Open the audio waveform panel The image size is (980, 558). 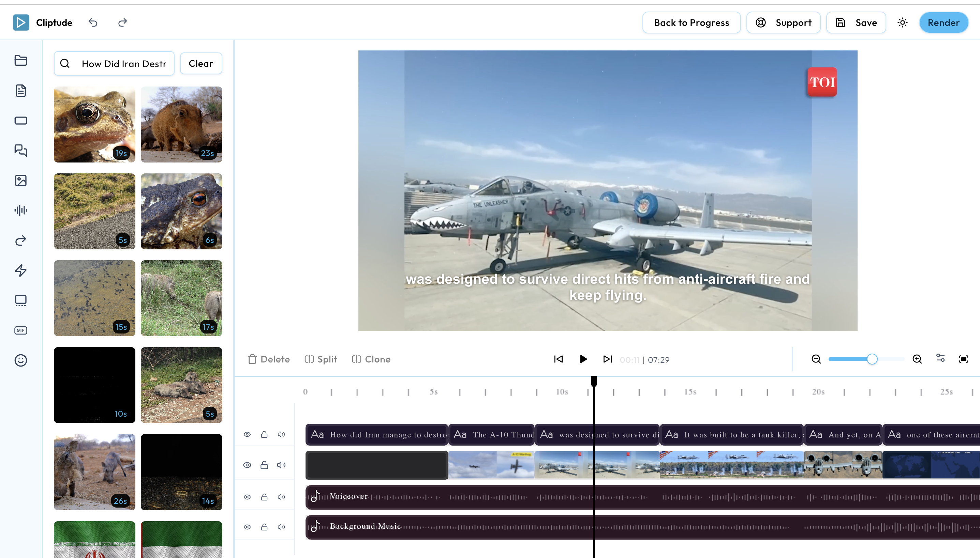(x=20, y=210)
